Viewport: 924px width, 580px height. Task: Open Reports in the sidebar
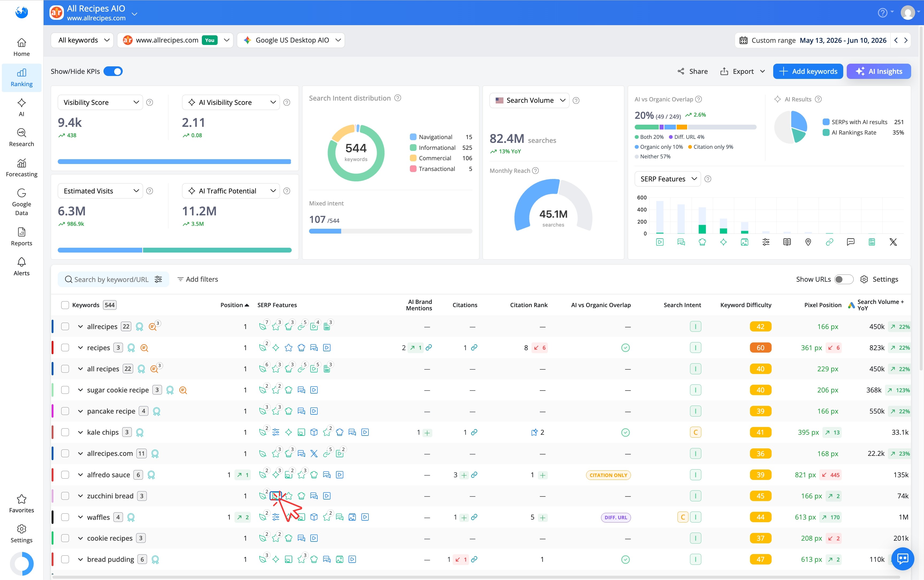coord(21,237)
